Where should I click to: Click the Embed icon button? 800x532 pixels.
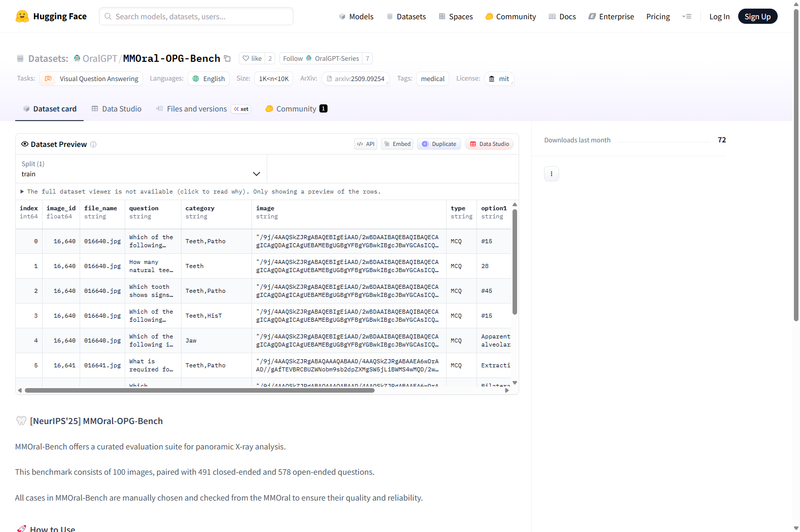(x=397, y=144)
